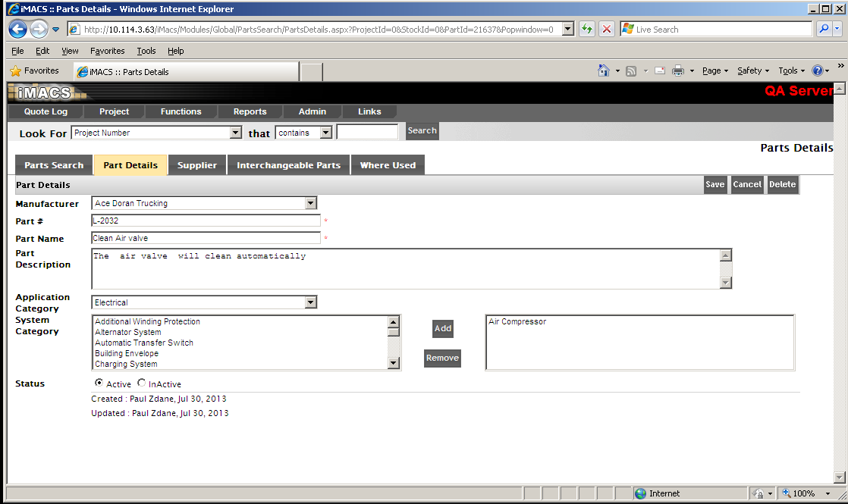The height and width of the screenshot is (504, 848).
Task: Click the IE Back navigation arrow
Action: pyautogui.click(x=18, y=30)
